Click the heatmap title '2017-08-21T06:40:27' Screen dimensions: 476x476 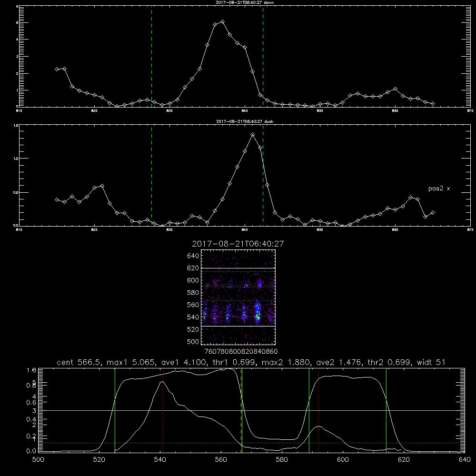pos(238,244)
